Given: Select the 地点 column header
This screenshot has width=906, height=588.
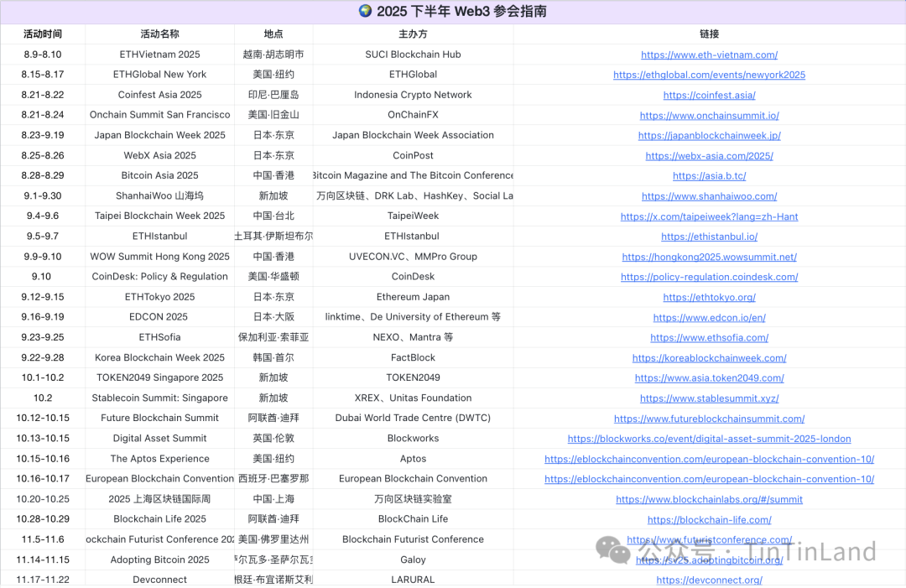Looking at the screenshot, I should 273,34.
